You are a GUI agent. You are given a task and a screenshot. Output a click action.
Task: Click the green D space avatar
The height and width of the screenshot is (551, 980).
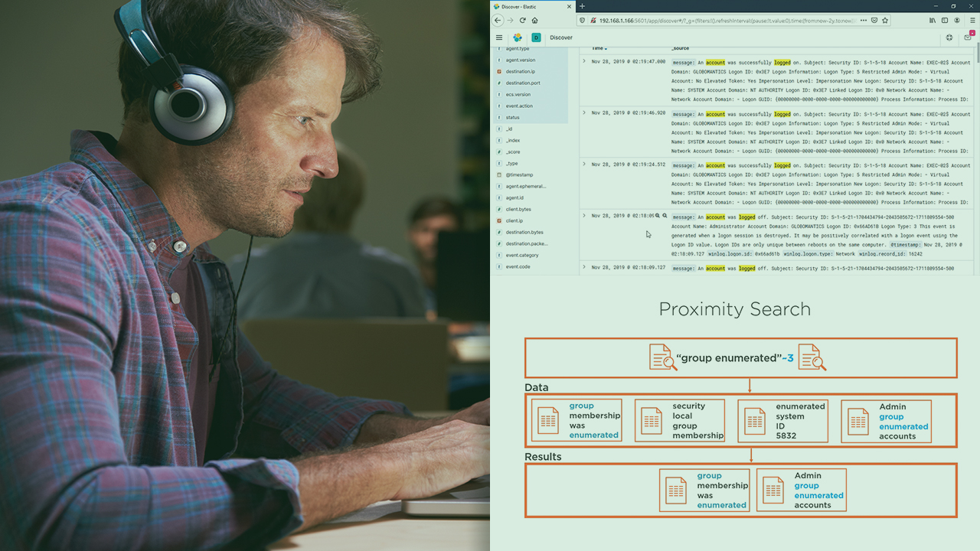click(x=536, y=37)
